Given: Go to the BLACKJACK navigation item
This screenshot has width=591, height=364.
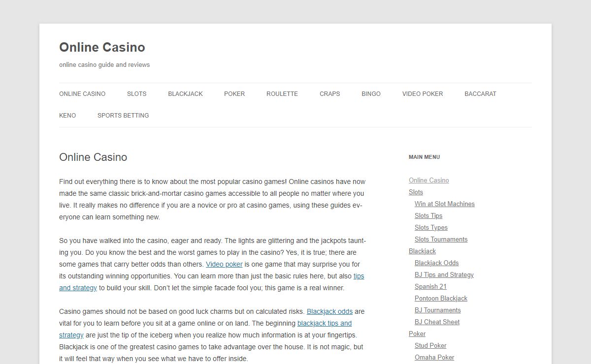Looking at the screenshot, I should click(185, 94).
